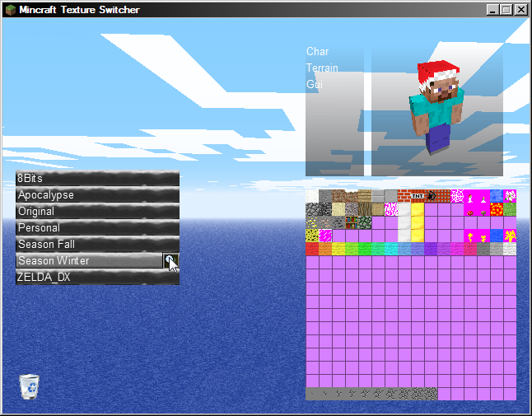Select the yellow sponge tile

(x=312, y=236)
